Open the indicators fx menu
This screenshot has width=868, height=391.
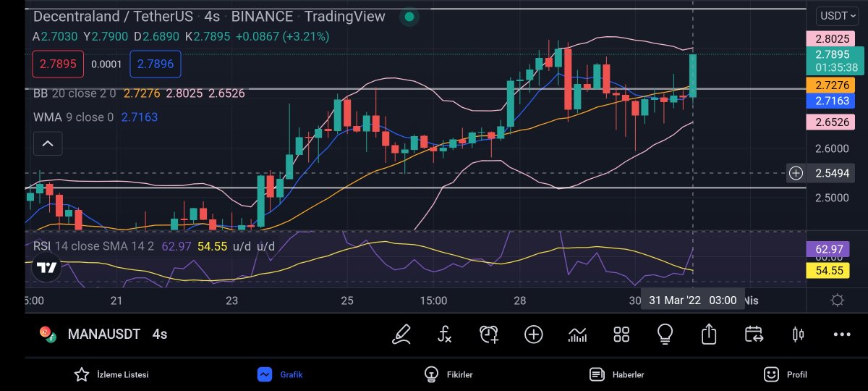[x=445, y=334]
